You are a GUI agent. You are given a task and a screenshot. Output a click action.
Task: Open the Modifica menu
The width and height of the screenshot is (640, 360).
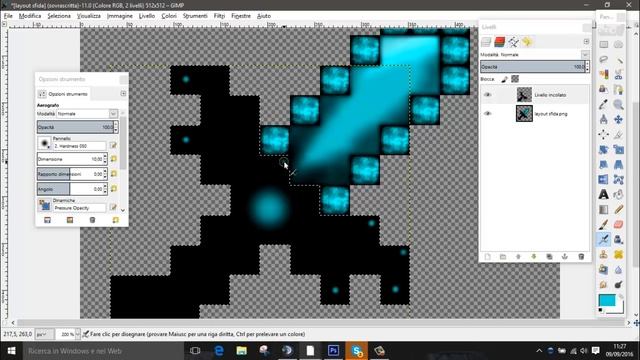point(30,16)
